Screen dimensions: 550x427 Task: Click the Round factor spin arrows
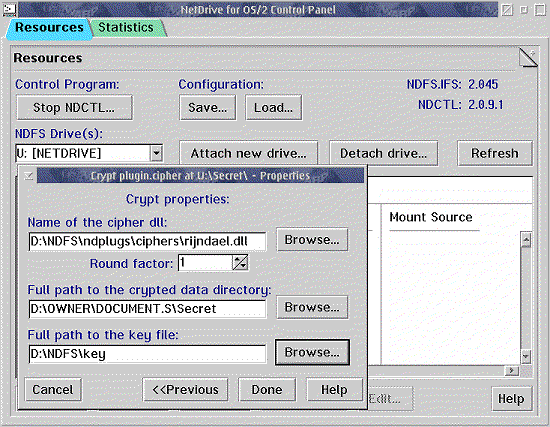click(x=240, y=262)
